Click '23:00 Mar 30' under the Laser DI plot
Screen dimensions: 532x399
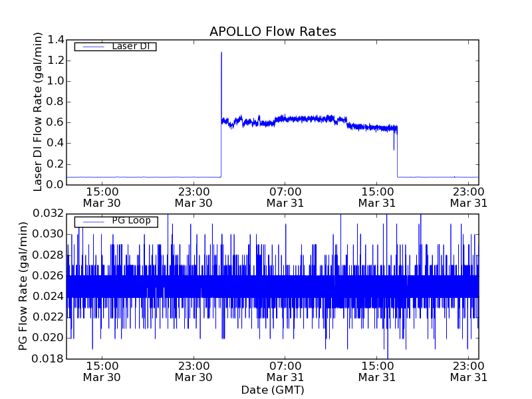tap(194, 198)
